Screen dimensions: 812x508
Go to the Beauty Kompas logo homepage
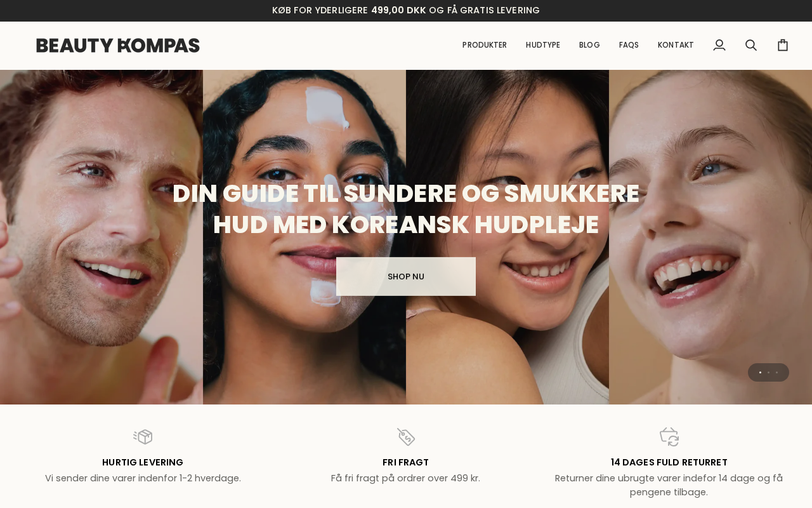point(118,45)
